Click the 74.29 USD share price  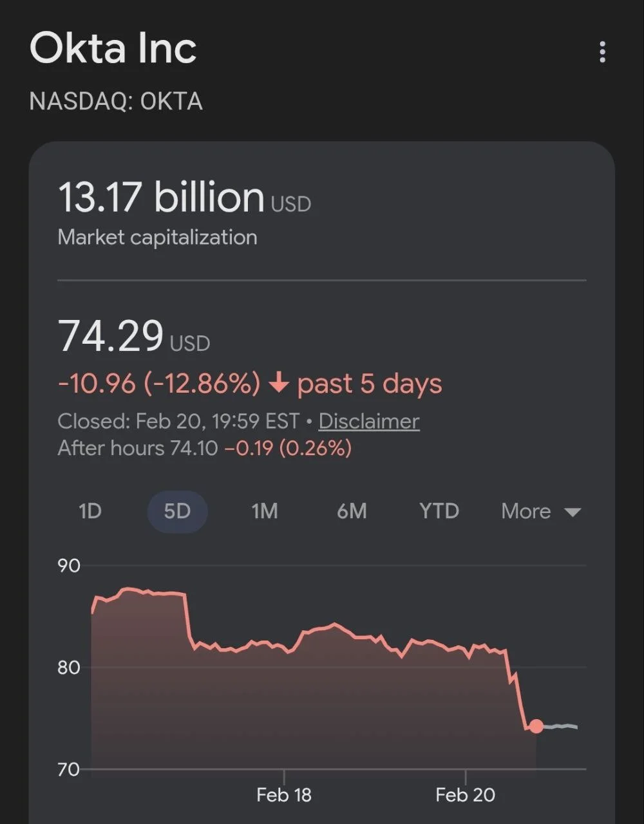(111, 336)
